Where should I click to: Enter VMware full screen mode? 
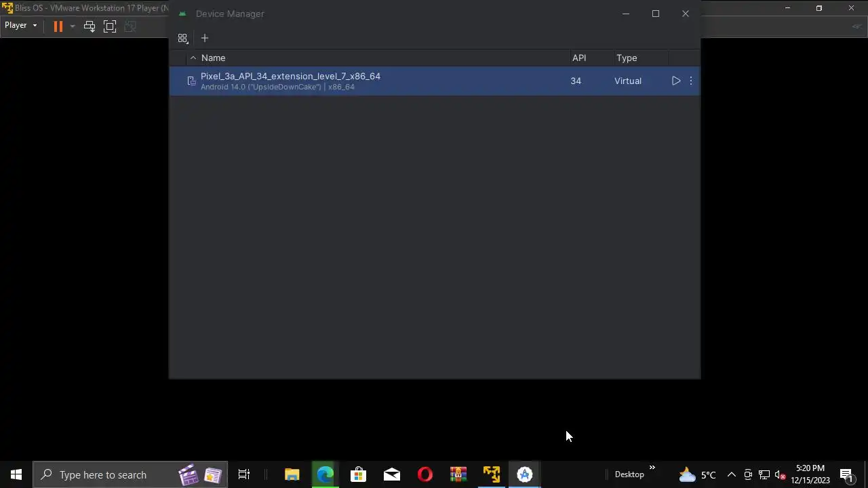(x=110, y=26)
